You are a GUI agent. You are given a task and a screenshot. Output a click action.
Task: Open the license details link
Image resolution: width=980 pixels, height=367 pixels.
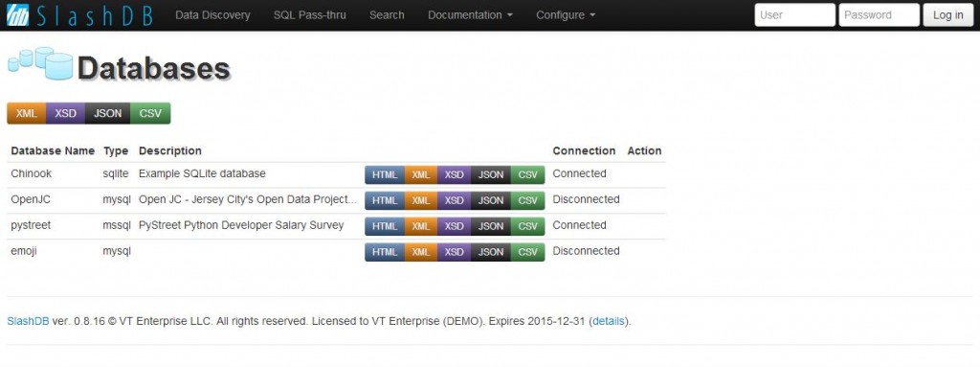(x=609, y=321)
